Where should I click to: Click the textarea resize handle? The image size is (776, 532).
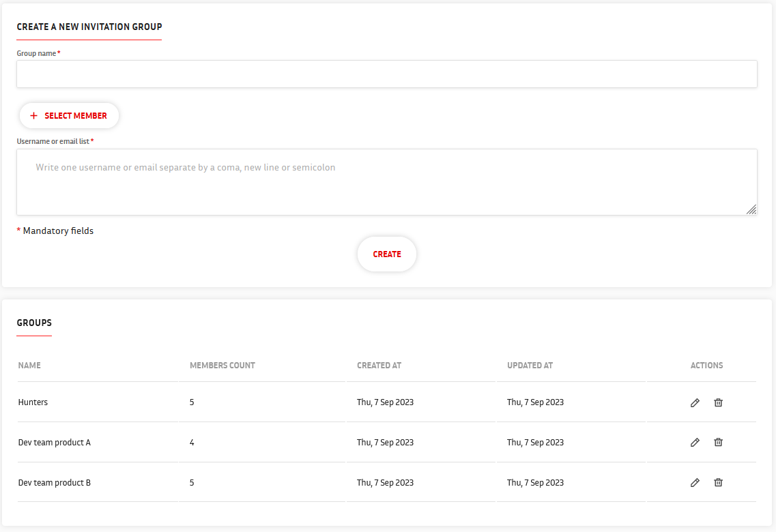pos(751,209)
